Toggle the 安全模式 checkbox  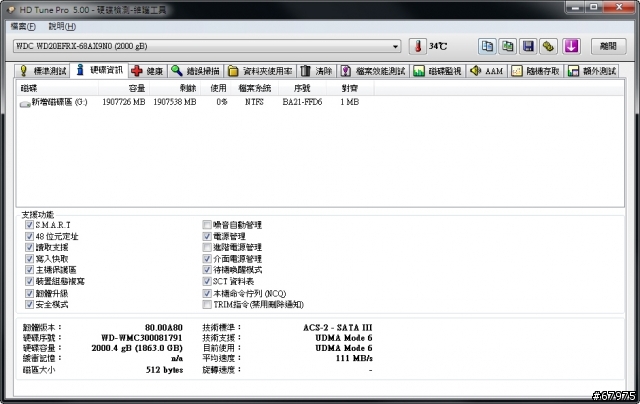tap(29, 304)
